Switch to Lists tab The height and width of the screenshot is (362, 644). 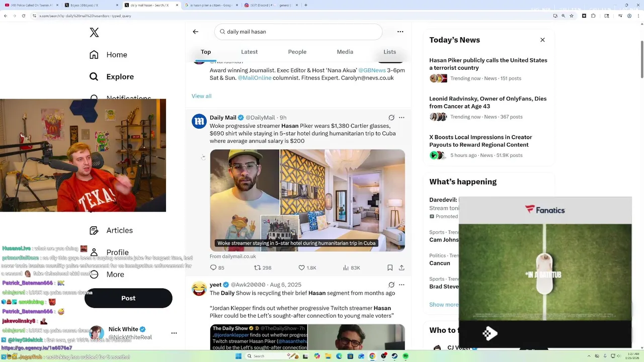(390, 52)
